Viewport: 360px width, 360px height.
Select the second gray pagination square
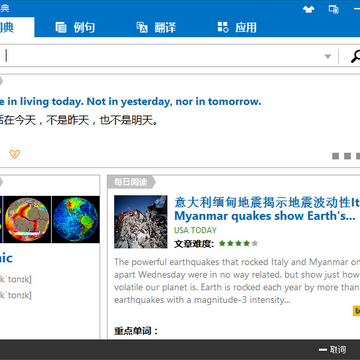[x=347, y=156]
